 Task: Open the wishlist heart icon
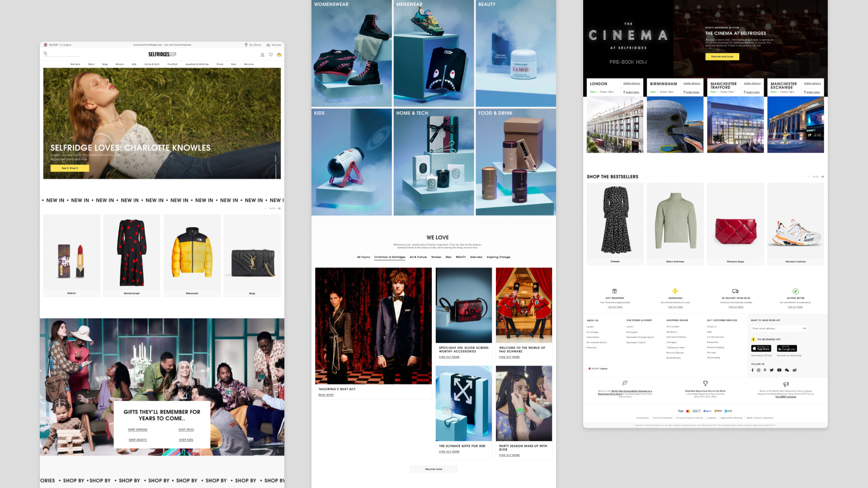click(271, 55)
